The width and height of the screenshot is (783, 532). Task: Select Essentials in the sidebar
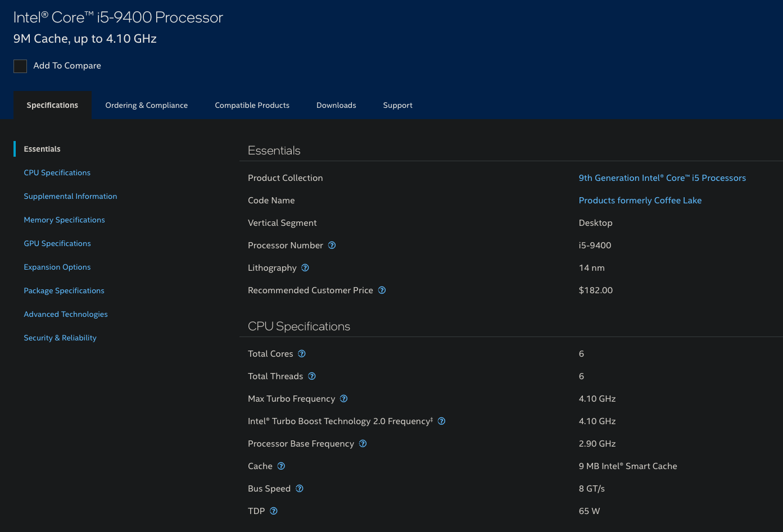click(42, 149)
